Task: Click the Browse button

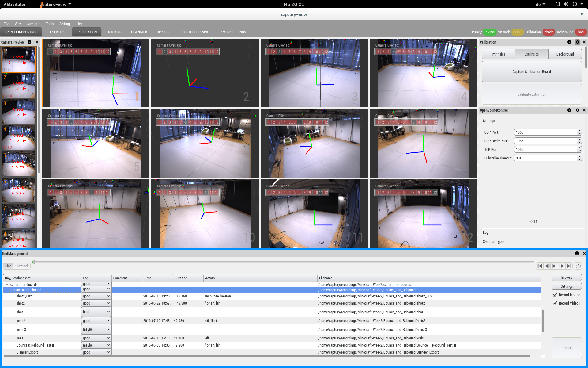Action: [x=566, y=277]
